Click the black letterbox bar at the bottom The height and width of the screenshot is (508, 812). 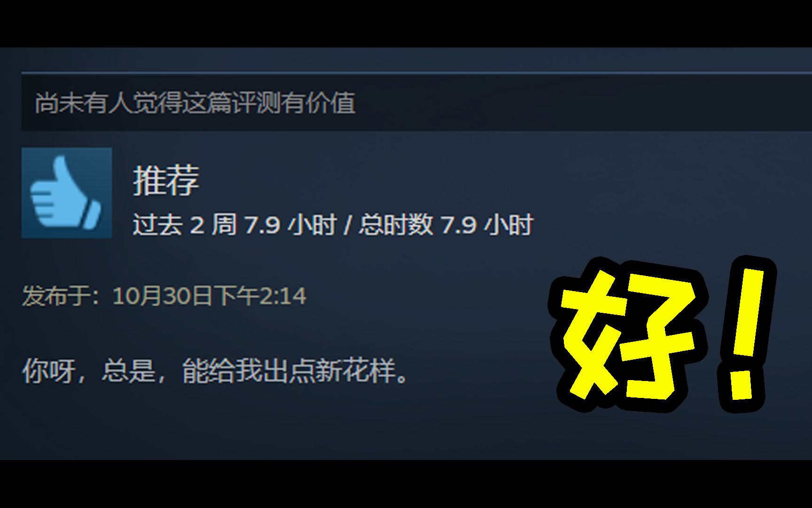click(406, 484)
